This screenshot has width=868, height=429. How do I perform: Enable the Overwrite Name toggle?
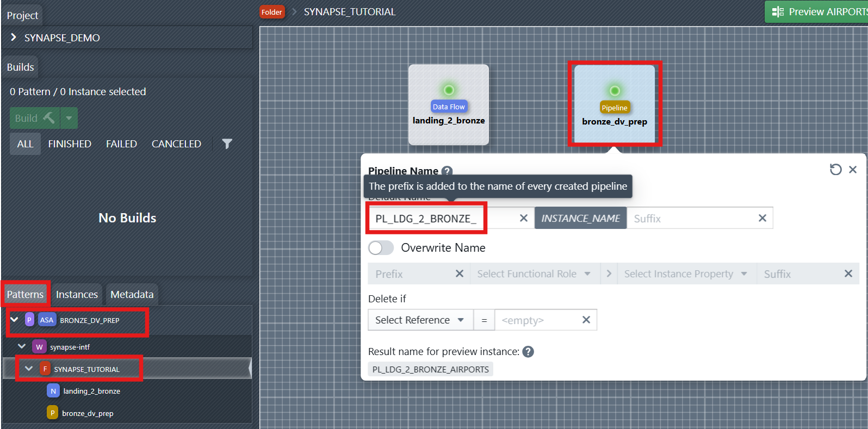(381, 248)
